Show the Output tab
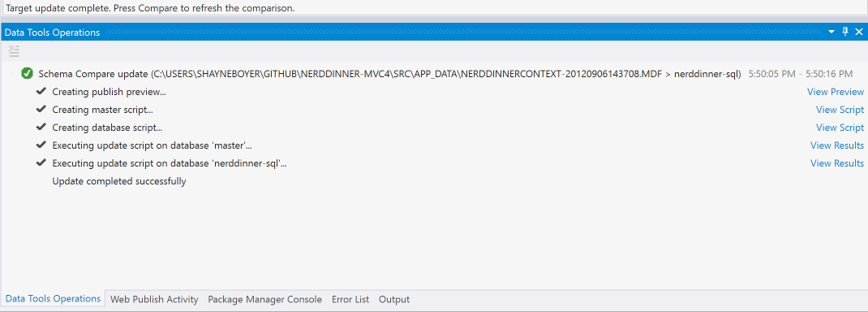 [394, 299]
